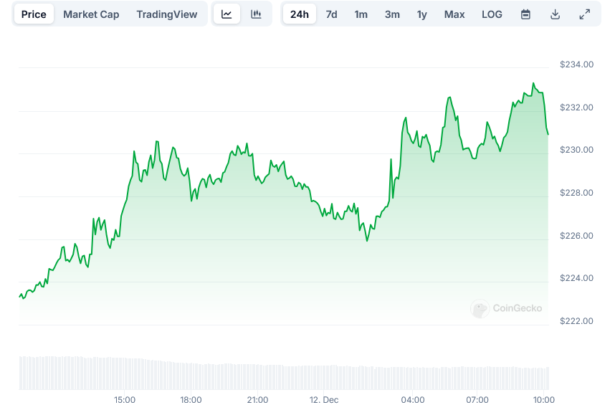Show the 1y price history
This screenshot has width=615, height=410.
(x=422, y=15)
